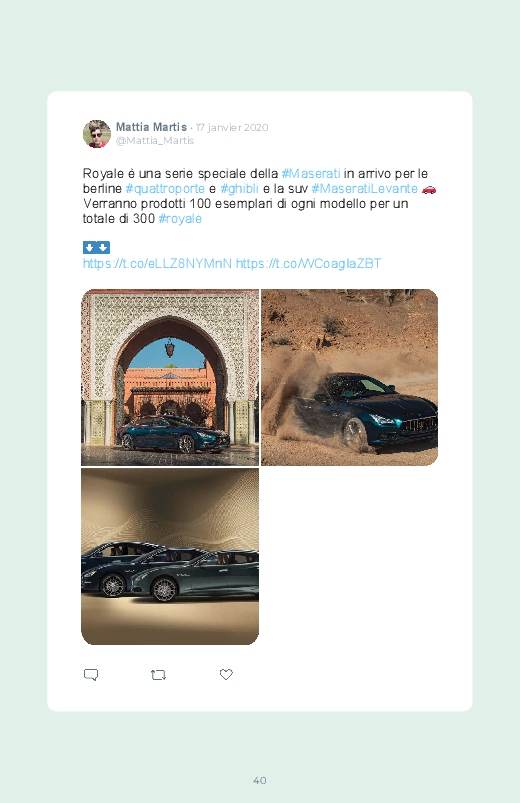Open the #Maserati hashtag

point(311,174)
